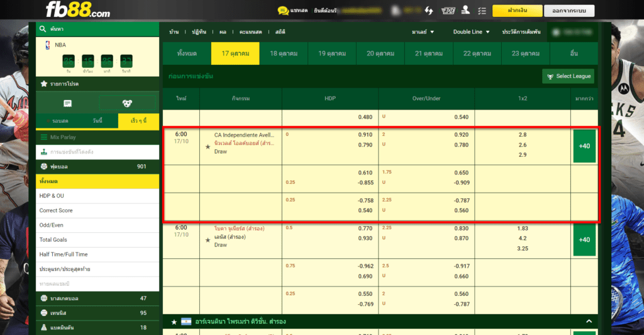Image resolution: width=644 pixels, height=335 pixels.
Task: Click the badminton sport icon
Action: [44, 327]
